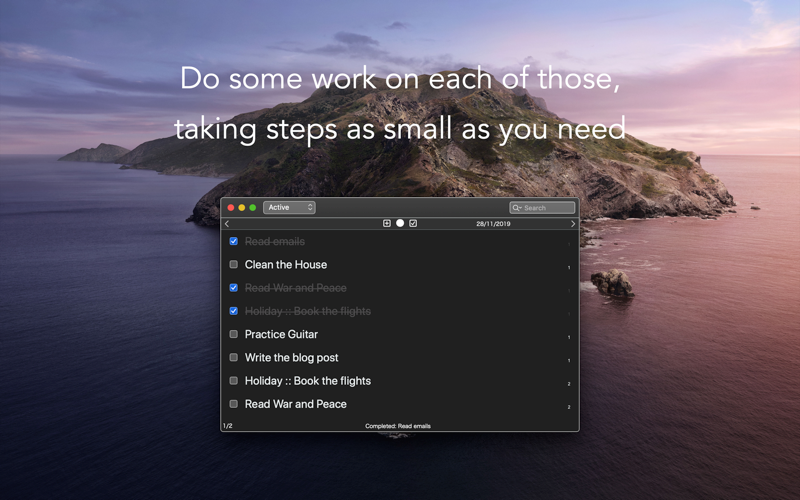Click the add new task plus icon
The image size is (800, 500).
click(387, 223)
